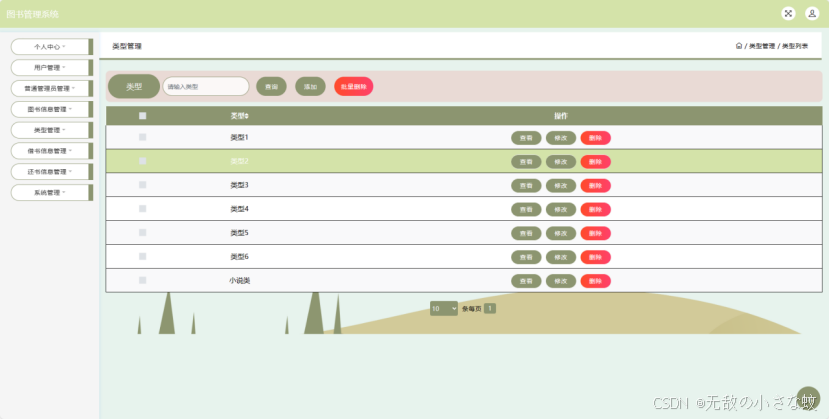Tick the checkbox for 类型5 row
829x419 pixels.
[x=142, y=232]
